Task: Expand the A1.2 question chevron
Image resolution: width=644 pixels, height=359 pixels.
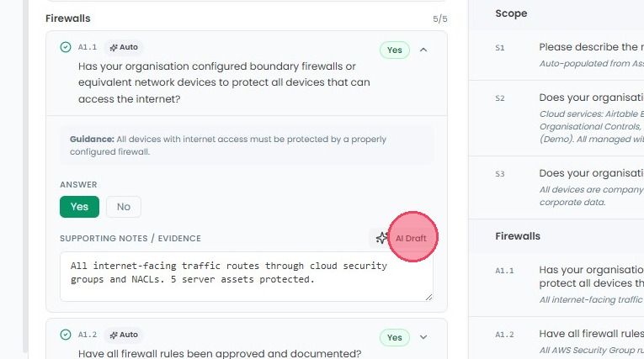Action: tap(423, 337)
